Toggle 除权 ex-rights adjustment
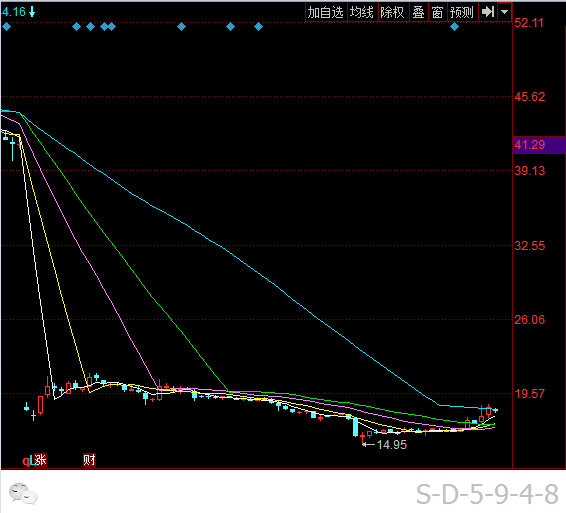Image resolution: width=566 pixels, height=513 pixels. click(393, 12)
